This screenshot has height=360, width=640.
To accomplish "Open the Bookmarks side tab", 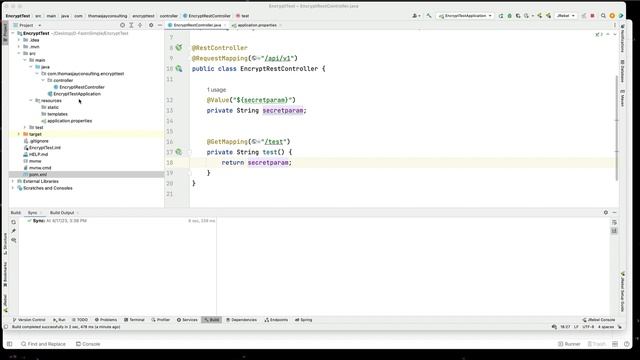I will click(5, 274).
